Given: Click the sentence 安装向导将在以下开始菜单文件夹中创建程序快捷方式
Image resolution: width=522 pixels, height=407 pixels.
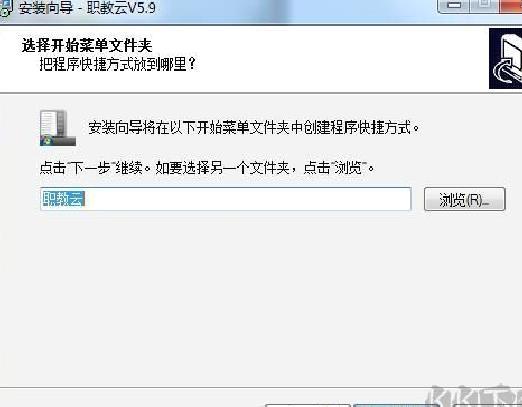Looking at the screenshot, I should (x=253, y=128).
